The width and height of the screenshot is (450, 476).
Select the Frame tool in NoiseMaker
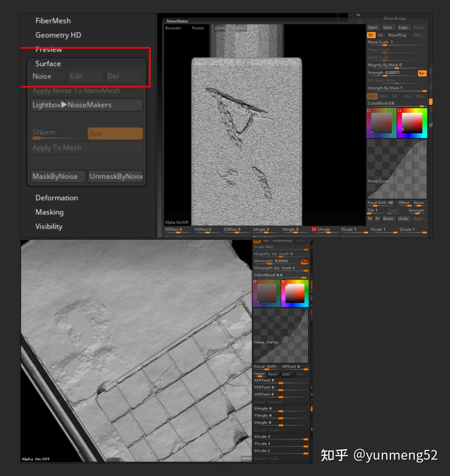(x=198, y=28)
